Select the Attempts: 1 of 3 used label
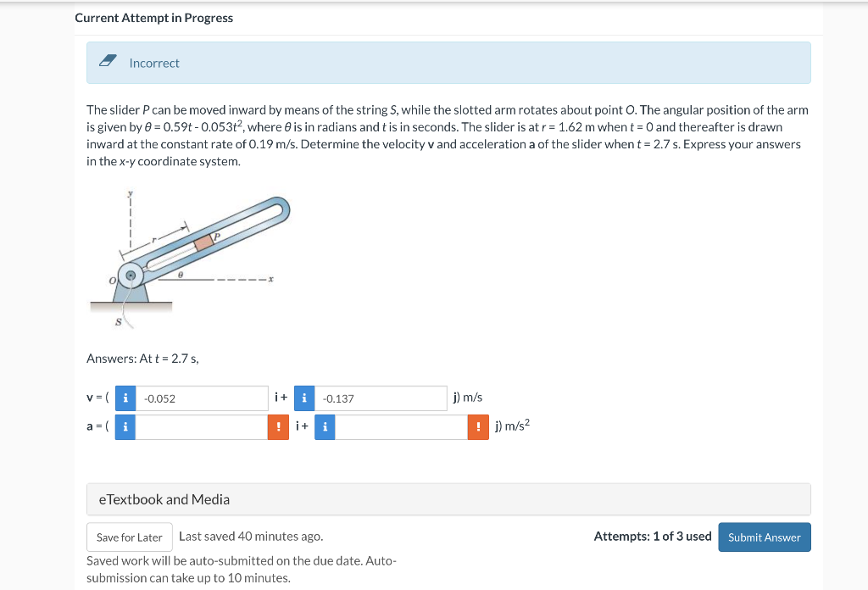This screenshot has width=868, height=590. click(650, 537)
